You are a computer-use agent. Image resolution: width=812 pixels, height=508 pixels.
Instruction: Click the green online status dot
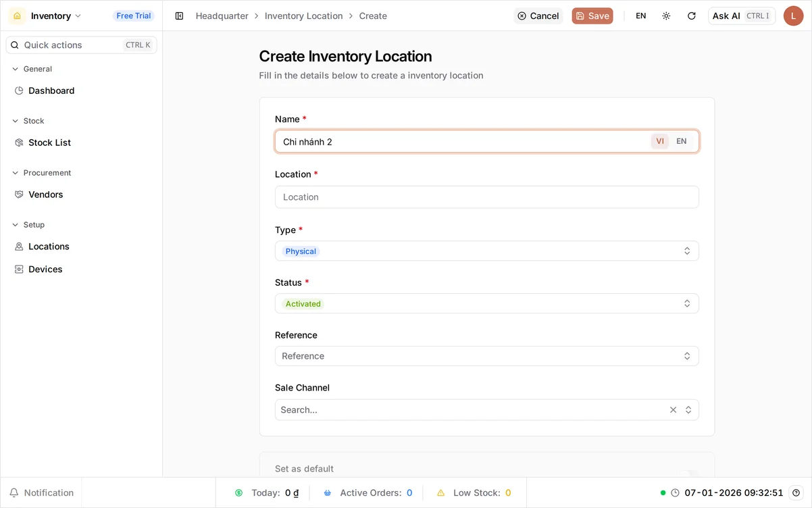663,493
